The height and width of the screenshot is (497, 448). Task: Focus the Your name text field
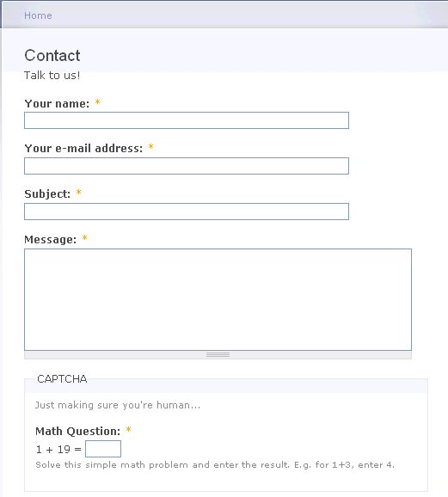[187, 120]
